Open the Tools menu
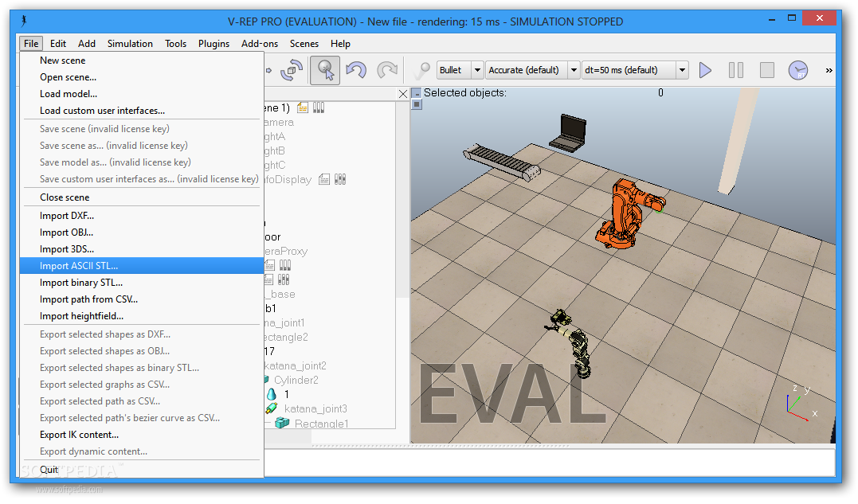This screenshot has height=504, width=858. coord(175,44)
